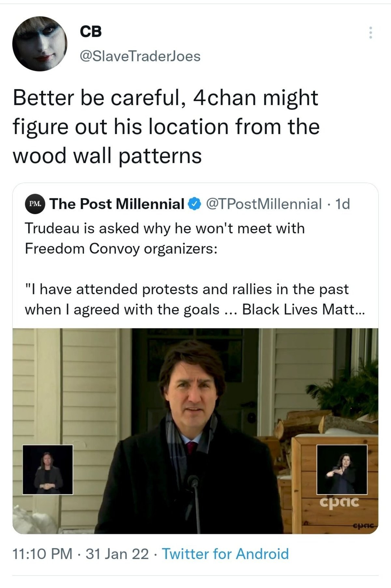The image size is (391, 588).
Task: Play the Trudeau press conference video
Action: [195, 430]
